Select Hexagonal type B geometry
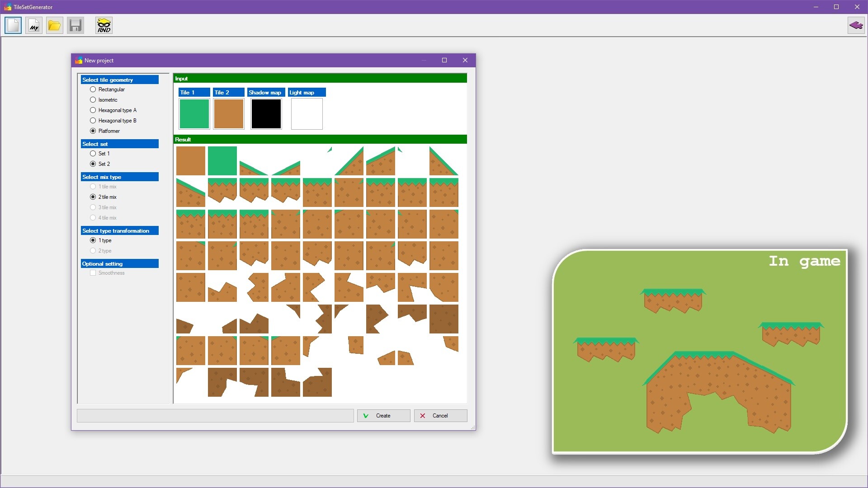The height and width of the screenshot is (488, 868). (93, 121)
